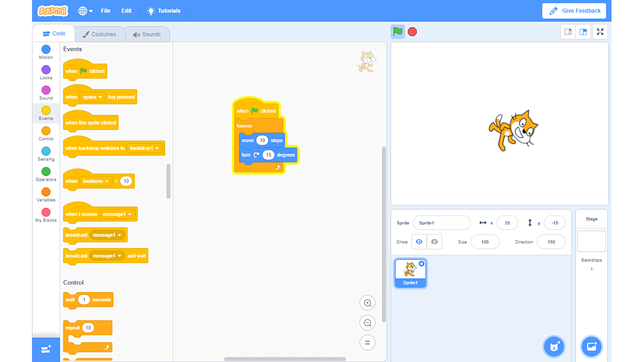Switch to small stage layout
644x362 pixels.
[x=568, y=32]
